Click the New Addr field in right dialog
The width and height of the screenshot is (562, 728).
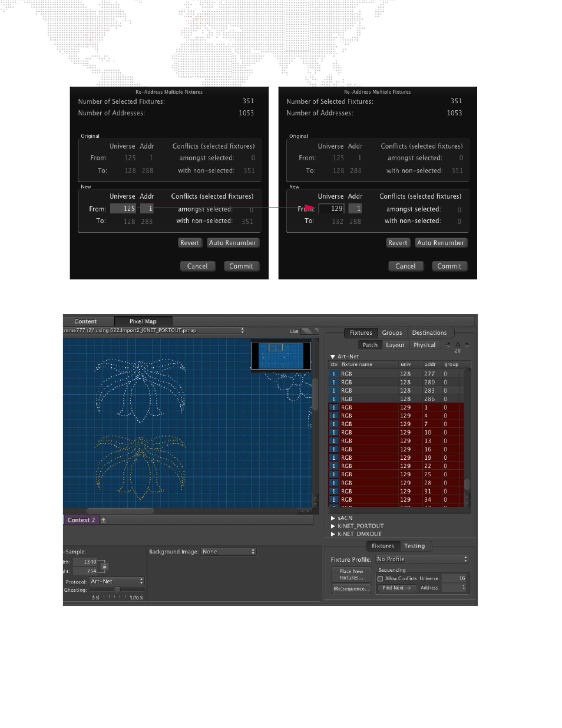(x=356, y=209)
